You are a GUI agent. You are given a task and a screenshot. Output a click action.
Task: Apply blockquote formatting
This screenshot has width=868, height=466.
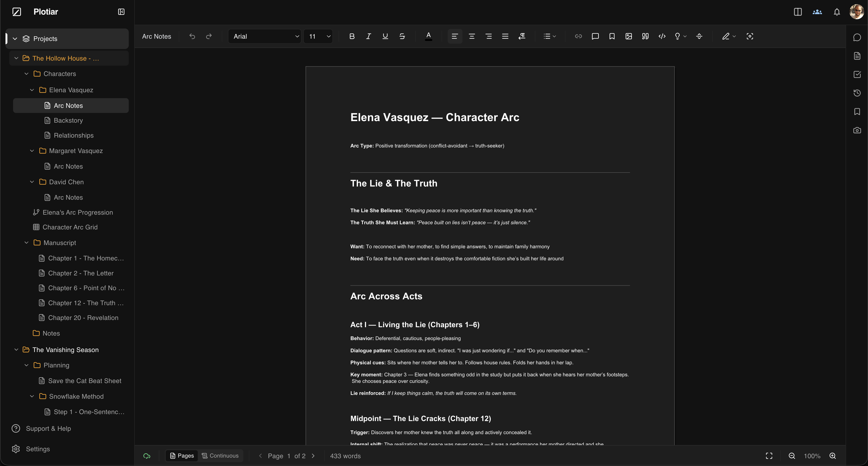pyautogui.click(x=645, y=36)
